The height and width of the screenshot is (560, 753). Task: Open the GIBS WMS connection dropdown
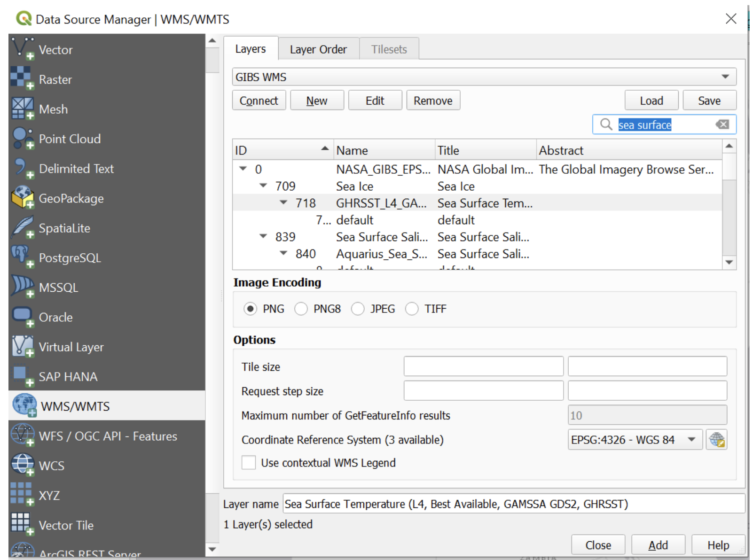[x=484, y=77]
